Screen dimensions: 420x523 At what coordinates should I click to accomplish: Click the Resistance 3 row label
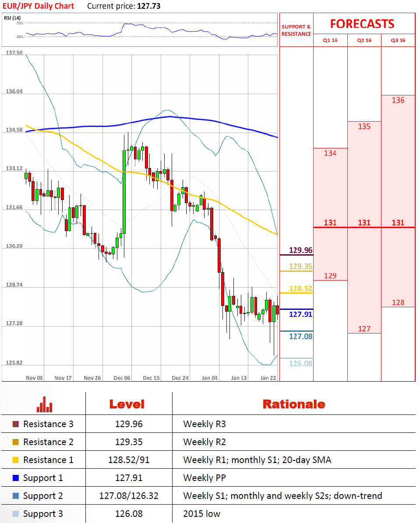[48, 424]
